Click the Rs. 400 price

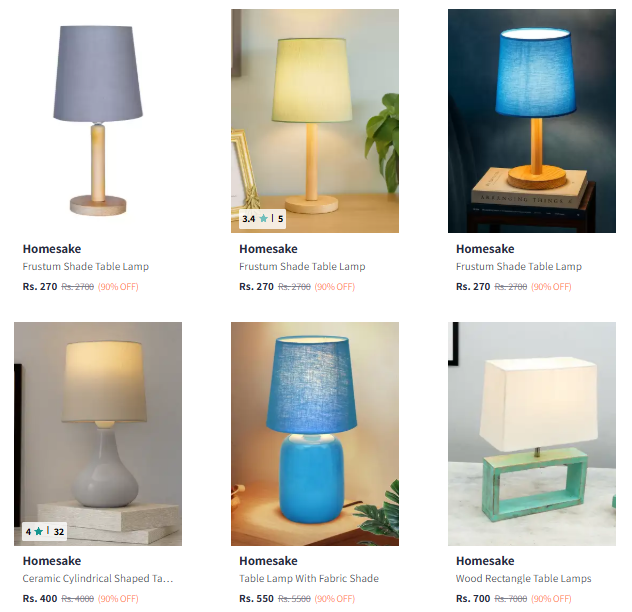(x=40, y=599)
